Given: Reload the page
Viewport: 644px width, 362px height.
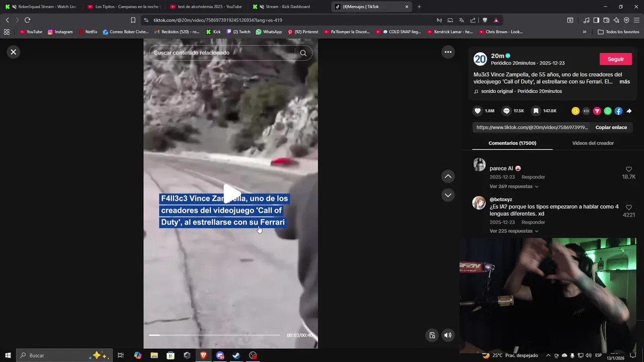Looking at the screenshot, I should 27,20.
